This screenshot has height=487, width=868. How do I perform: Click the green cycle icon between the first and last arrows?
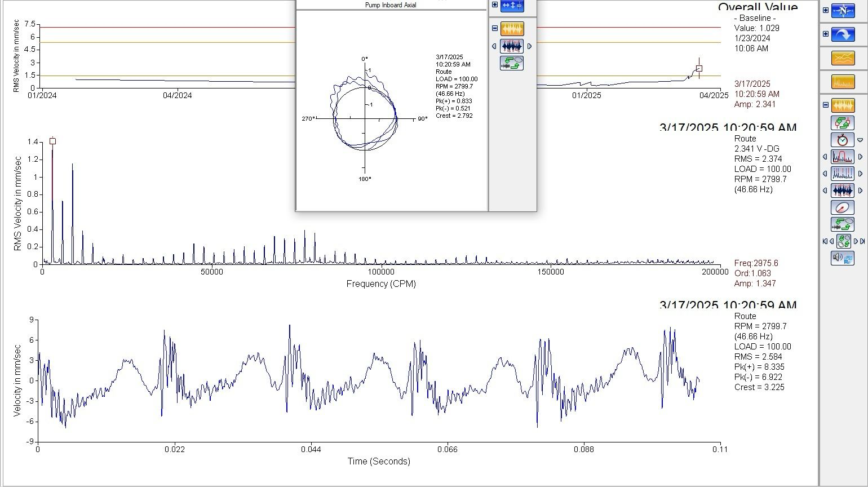844,241
